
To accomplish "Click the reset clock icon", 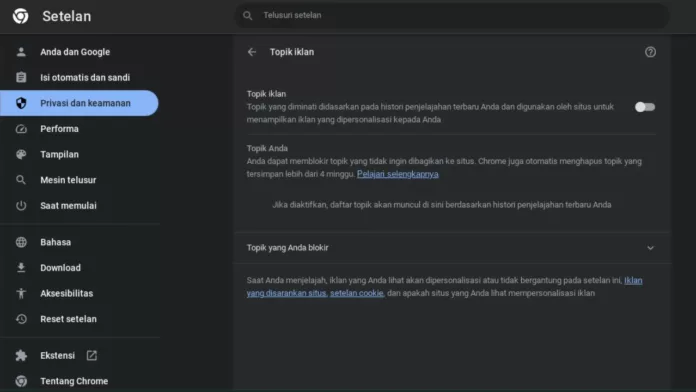I will point(21,319).
